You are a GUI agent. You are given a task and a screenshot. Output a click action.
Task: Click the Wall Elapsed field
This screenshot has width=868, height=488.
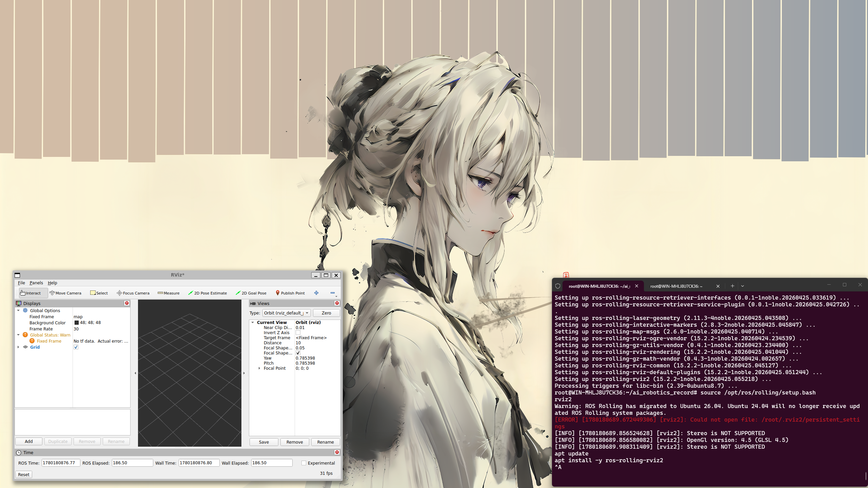pos(272,463)
